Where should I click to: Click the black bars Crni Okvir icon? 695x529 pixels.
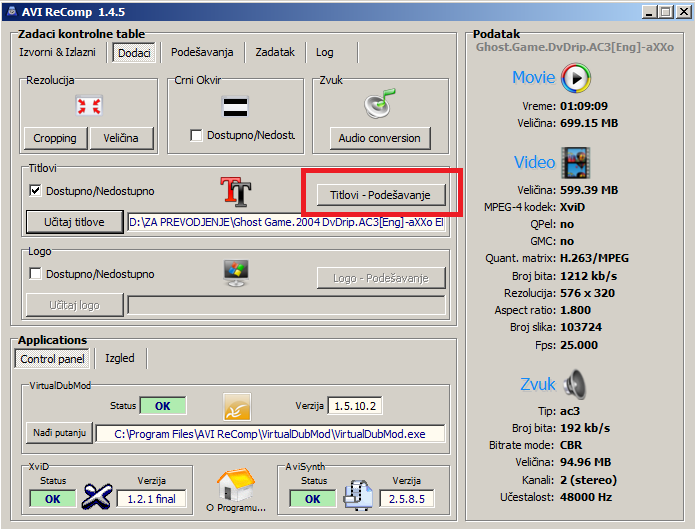(235, 107)
